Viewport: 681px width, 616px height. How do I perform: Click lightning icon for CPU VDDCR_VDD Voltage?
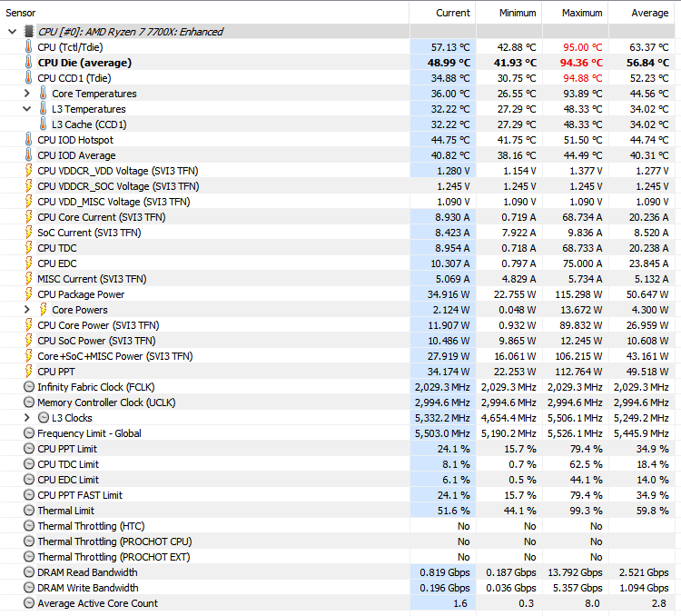(x=29, y=171)
